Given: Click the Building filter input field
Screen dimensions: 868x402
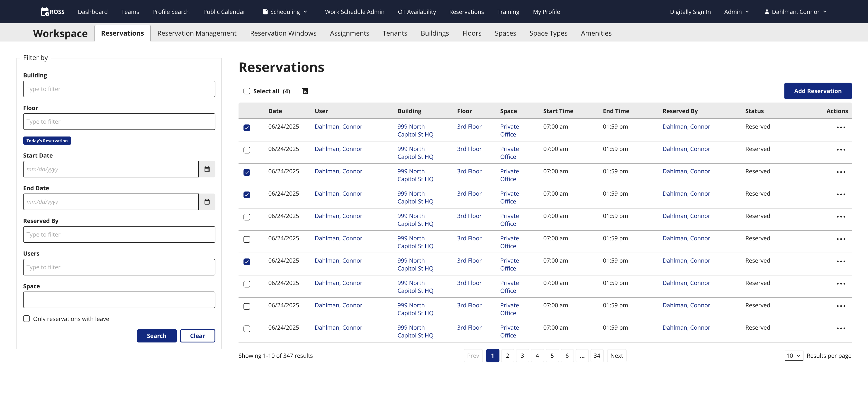Looking at the screenshot, I should (x=119, y=89).
